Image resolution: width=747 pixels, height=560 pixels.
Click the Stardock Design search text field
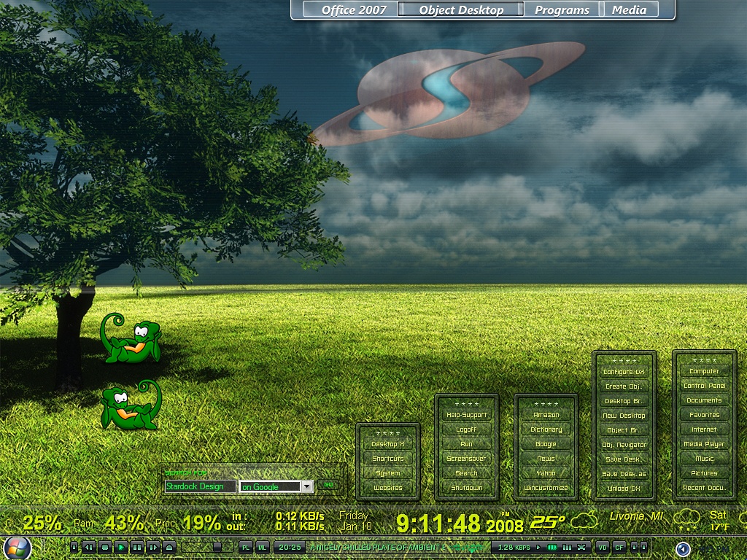click(200, 486)
